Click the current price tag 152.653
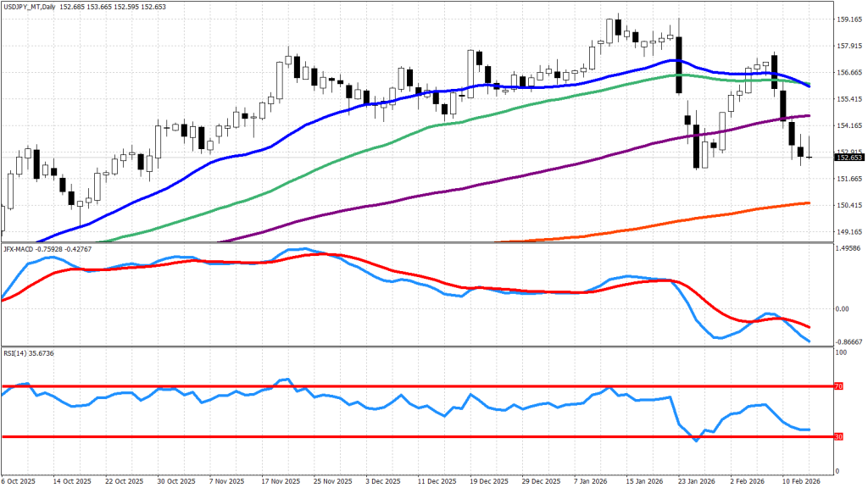Image resolution: width=868 pixels, height=488 pixels. tap(849, 158)
